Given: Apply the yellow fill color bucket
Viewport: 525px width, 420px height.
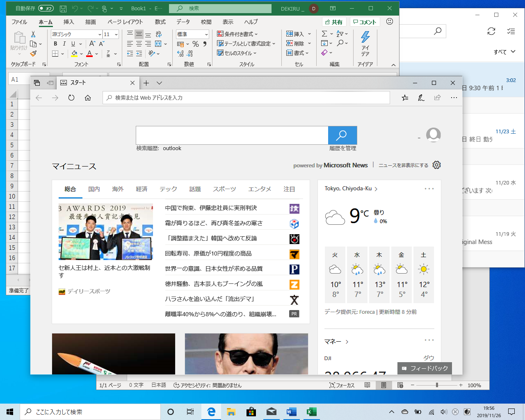Looking at the screenshot, I should [74, 54].
